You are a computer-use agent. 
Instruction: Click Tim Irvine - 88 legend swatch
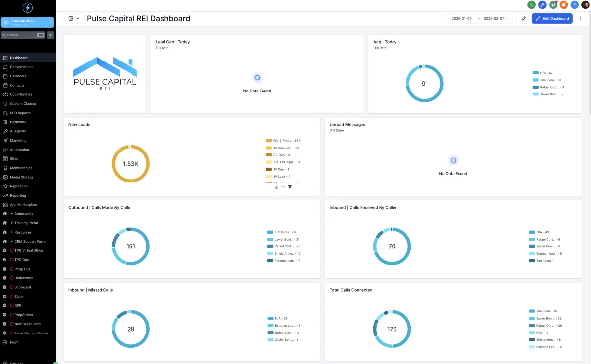[270, 232]
